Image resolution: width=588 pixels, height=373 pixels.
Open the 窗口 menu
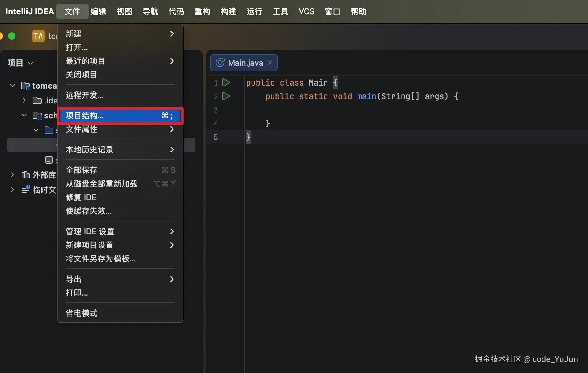[x=332, y=11]
